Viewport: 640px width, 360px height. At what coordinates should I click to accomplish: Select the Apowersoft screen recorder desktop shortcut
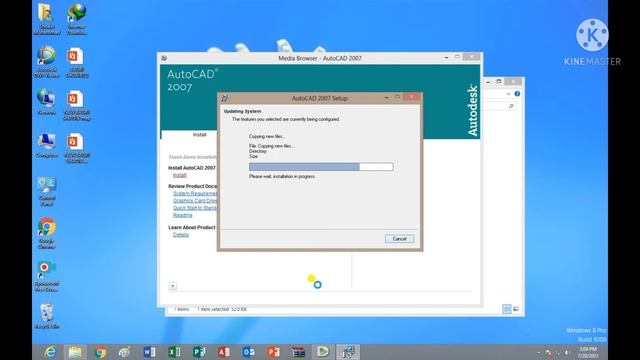tap(47, 276)
